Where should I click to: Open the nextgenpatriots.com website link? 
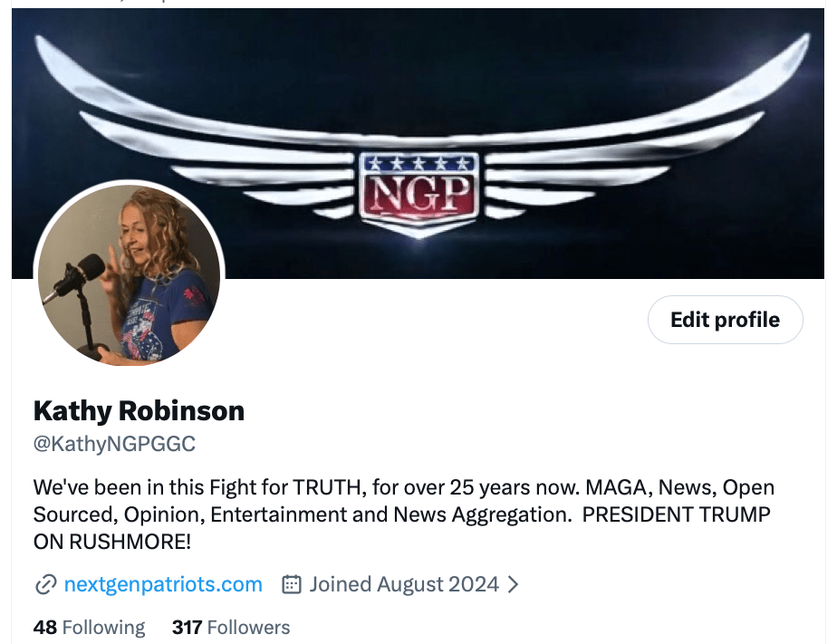click(x=163, y=584)
